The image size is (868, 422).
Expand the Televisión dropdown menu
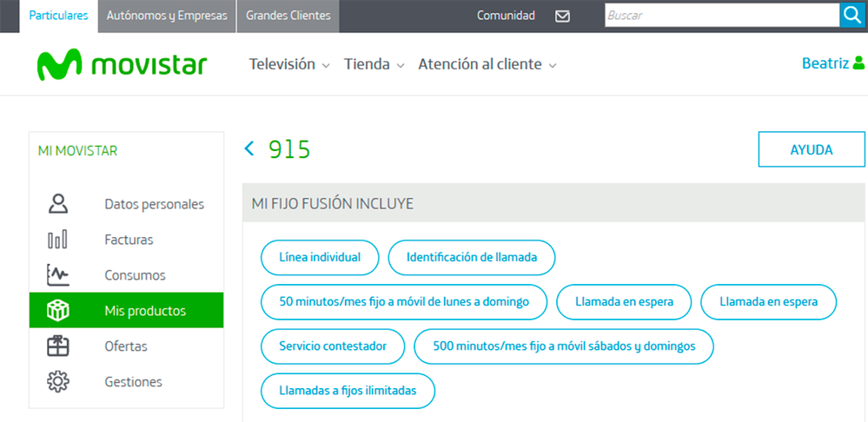pos(289,64)
